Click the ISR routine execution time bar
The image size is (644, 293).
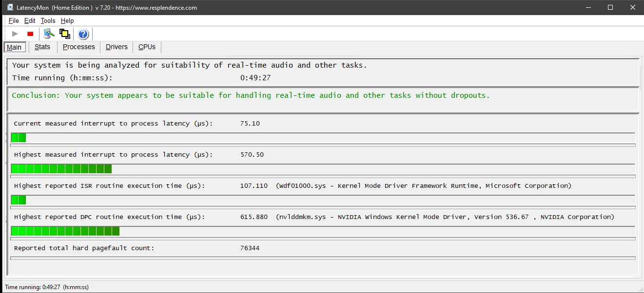323,200
